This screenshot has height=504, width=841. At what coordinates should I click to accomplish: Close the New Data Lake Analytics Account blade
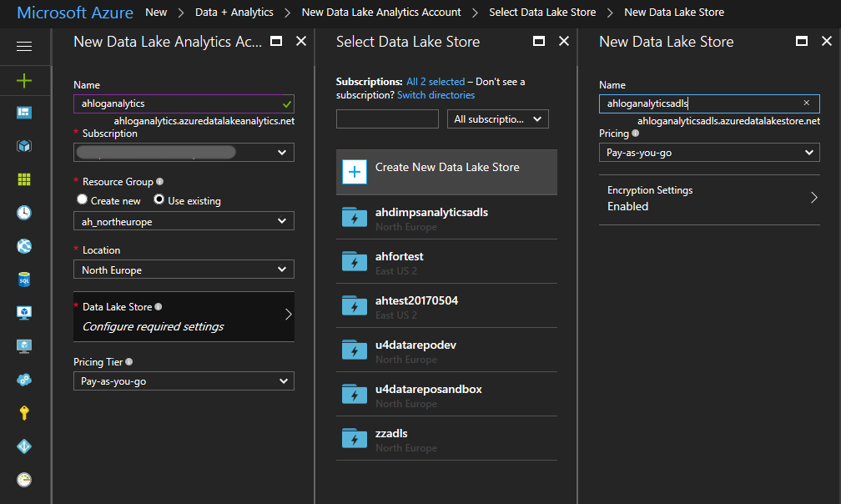tap(301, 41)
